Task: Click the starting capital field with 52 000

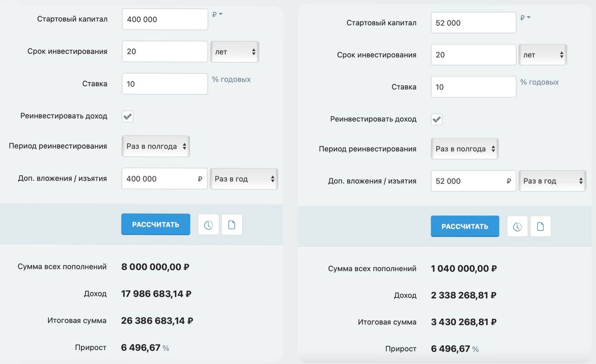Action: [473, 23]
